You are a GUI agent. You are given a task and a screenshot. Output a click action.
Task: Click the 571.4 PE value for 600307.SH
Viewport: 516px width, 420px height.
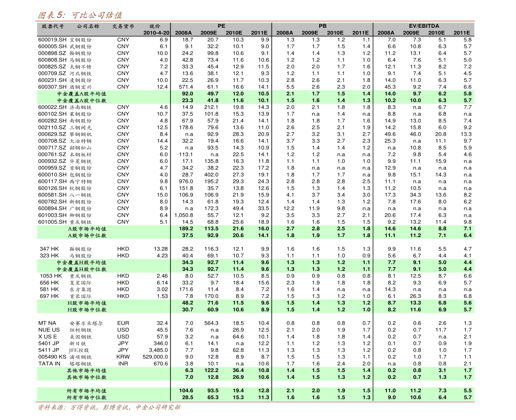point(186,87)
